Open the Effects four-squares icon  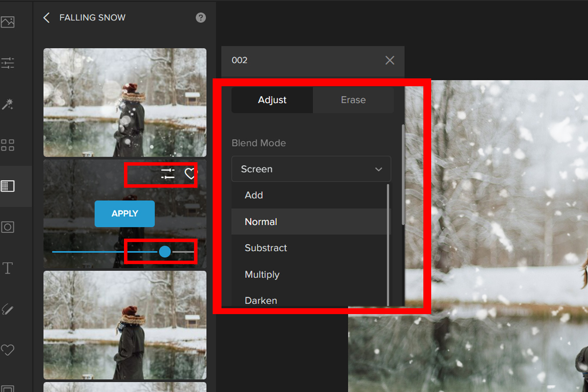8,145
